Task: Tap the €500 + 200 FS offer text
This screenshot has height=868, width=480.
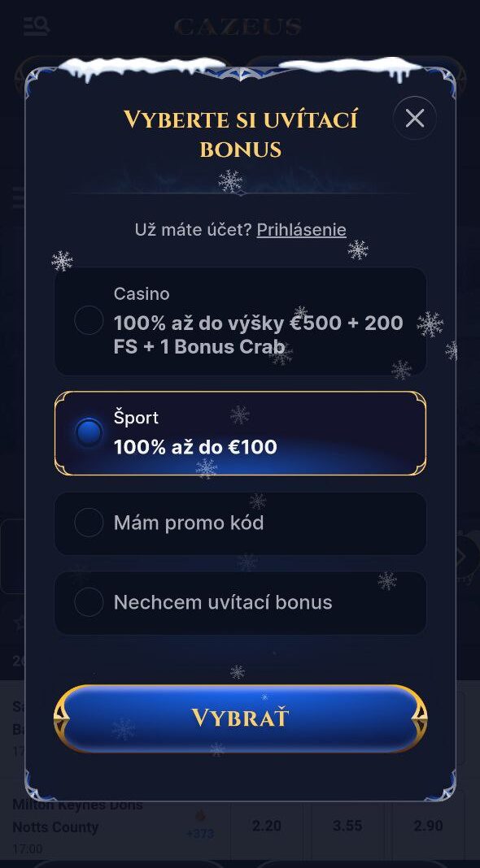Action: point(258,335)
